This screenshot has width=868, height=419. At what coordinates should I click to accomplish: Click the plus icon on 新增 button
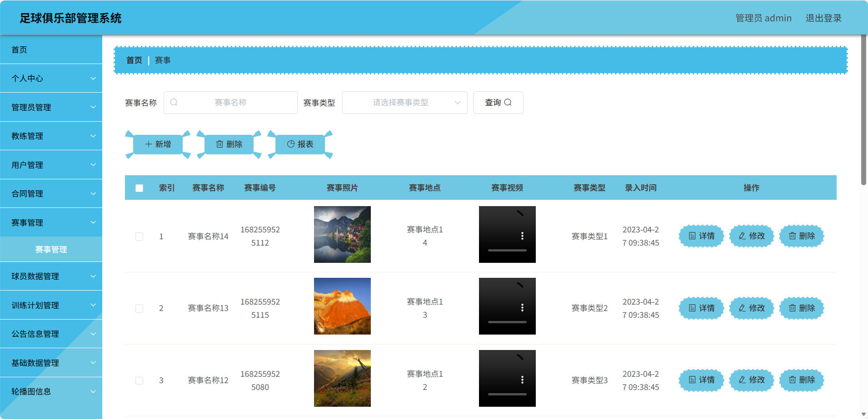click(x=148, y=144)
